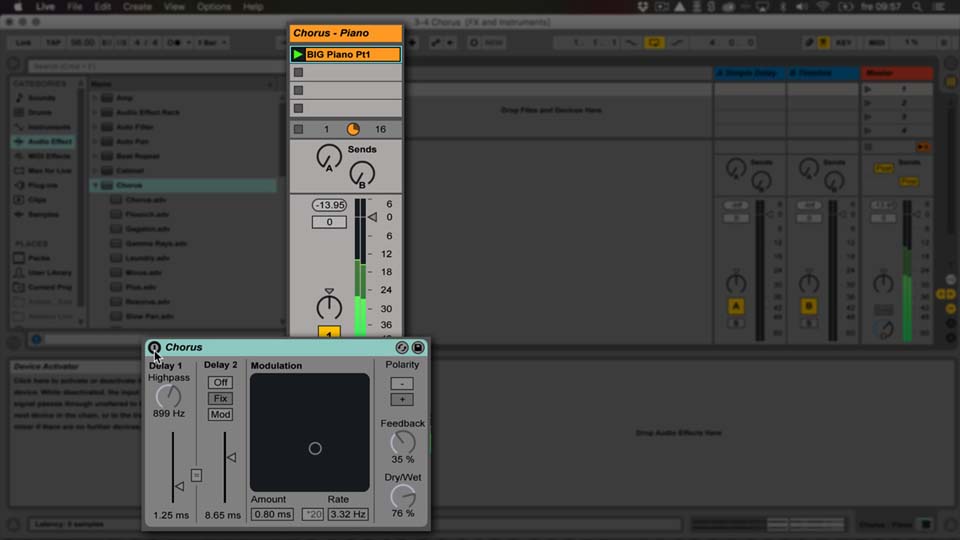
Task: Open the Live menu
Action: tap(45, 7)
